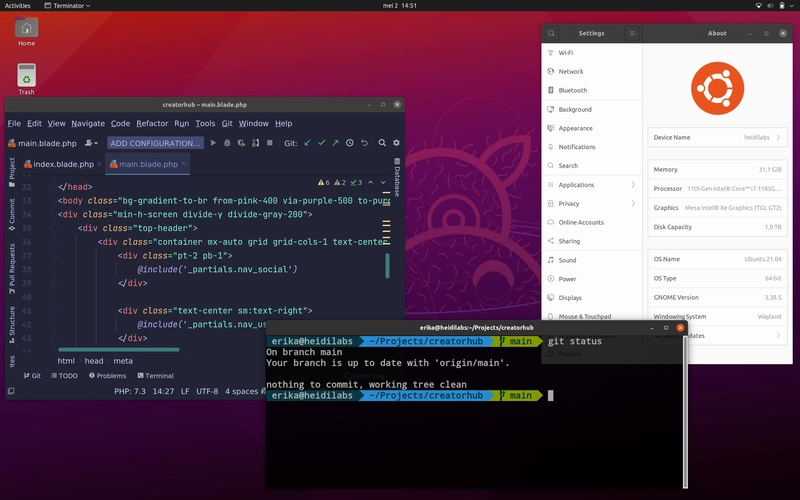Click the editor horizontal scrollbar

(119, 349)
